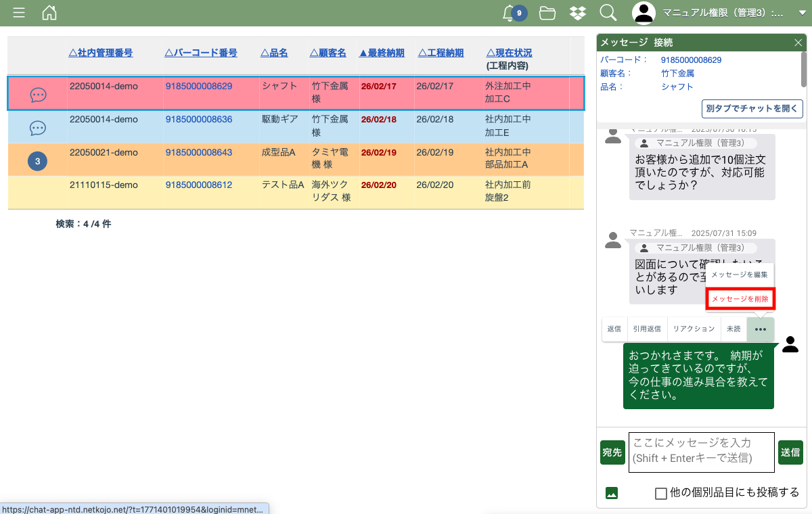Select メッセージを編集 menu item
The image size is (812, 514).
coord(740,275)
